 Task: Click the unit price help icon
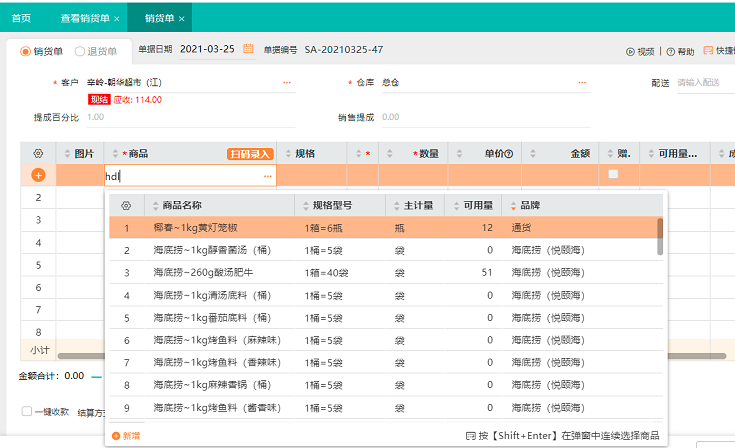508,154
